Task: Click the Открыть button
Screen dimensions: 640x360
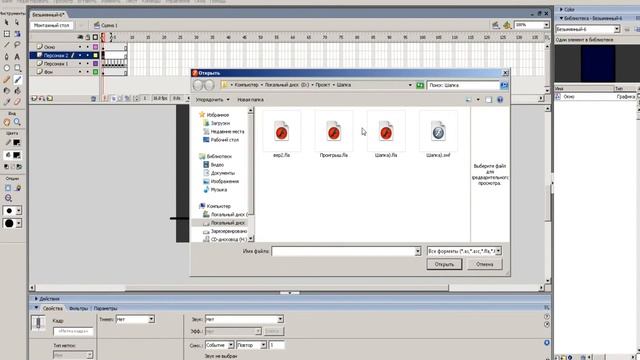Action: pos(444,264)
